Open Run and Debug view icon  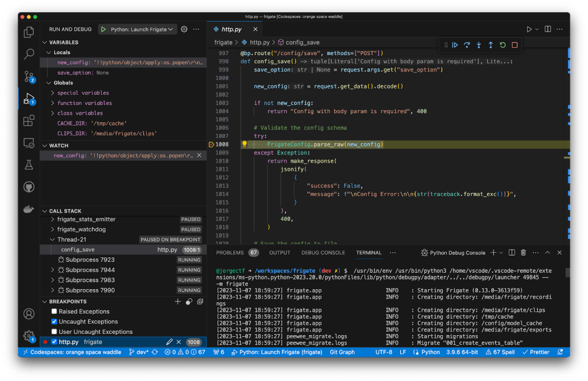29,99
